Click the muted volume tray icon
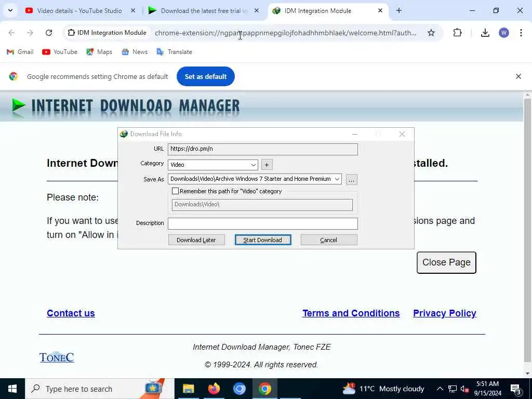This screenshot has width=532, height=399. 465,389
